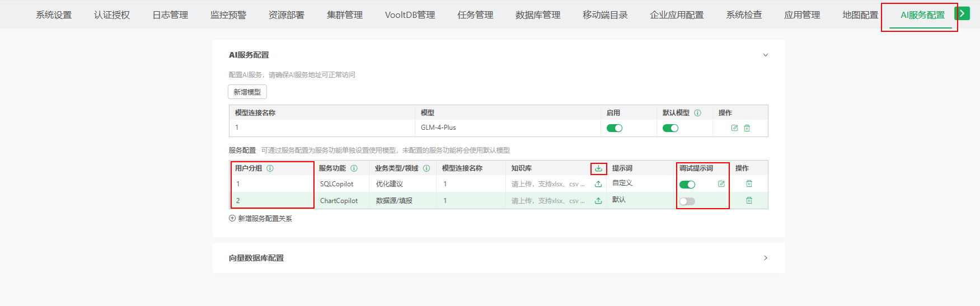Click the ChartCopilot knowledge base upload field

548,201
